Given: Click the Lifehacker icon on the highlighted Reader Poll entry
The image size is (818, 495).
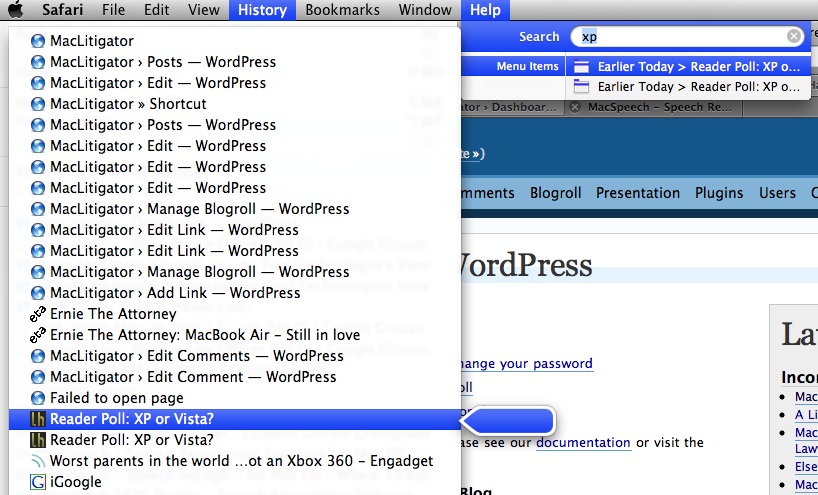Looking at the screenshot, I should 38,419.
